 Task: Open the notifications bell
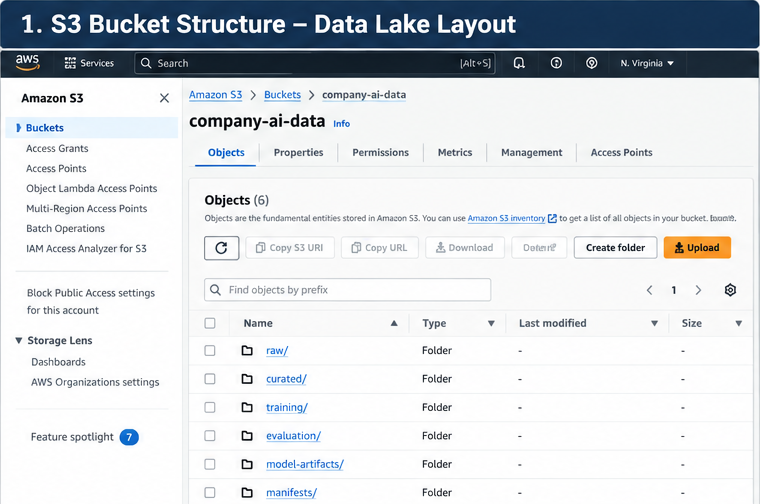pyautogui.click(x=519, y=63)
